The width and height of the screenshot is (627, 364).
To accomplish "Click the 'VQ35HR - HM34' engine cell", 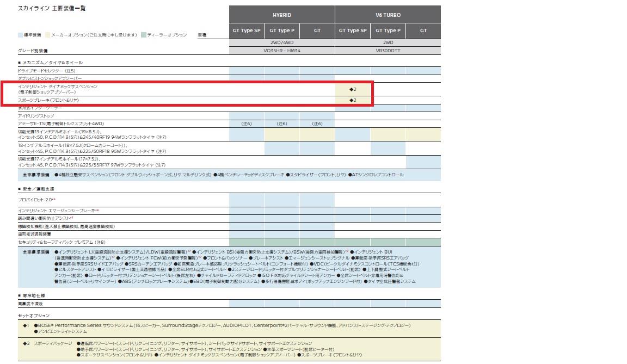I will [282, 51].
